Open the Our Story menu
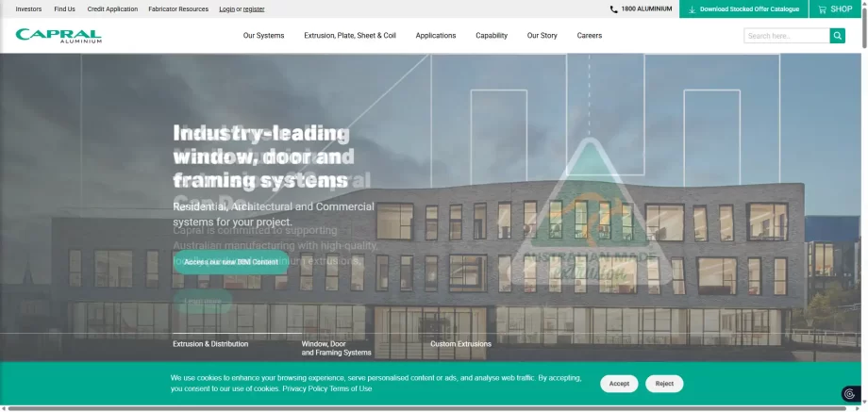Screen dimensions: 868x412 [542, 36]
